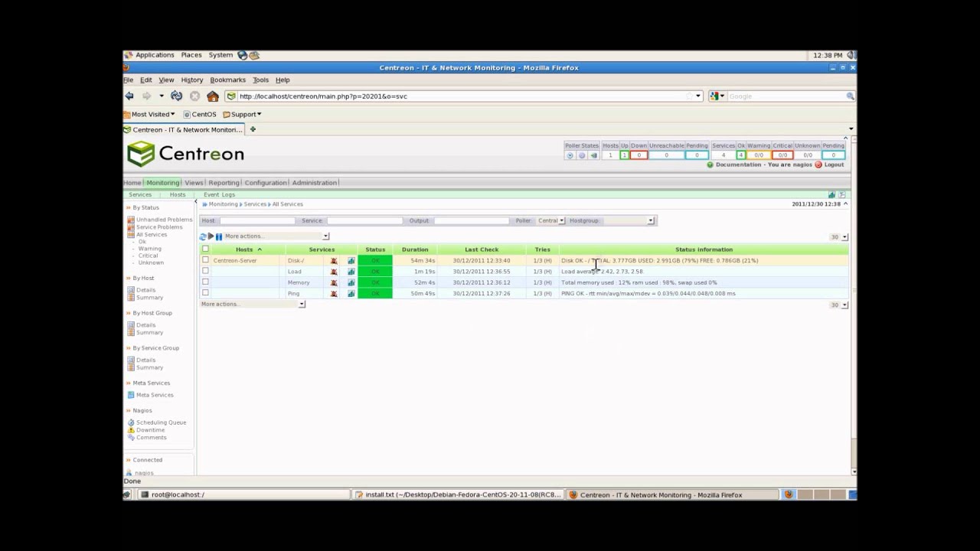
Task: Click Host filter input field
Action: [257, 220]
